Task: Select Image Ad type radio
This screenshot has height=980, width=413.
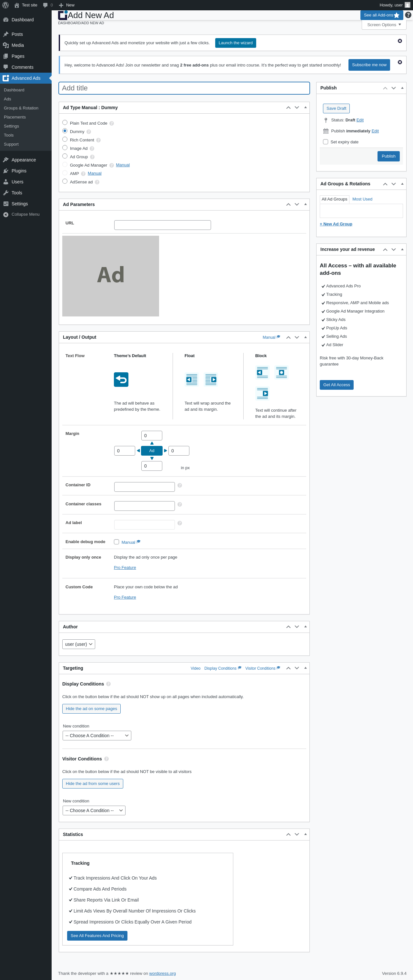Action: [x=65, y=148]
